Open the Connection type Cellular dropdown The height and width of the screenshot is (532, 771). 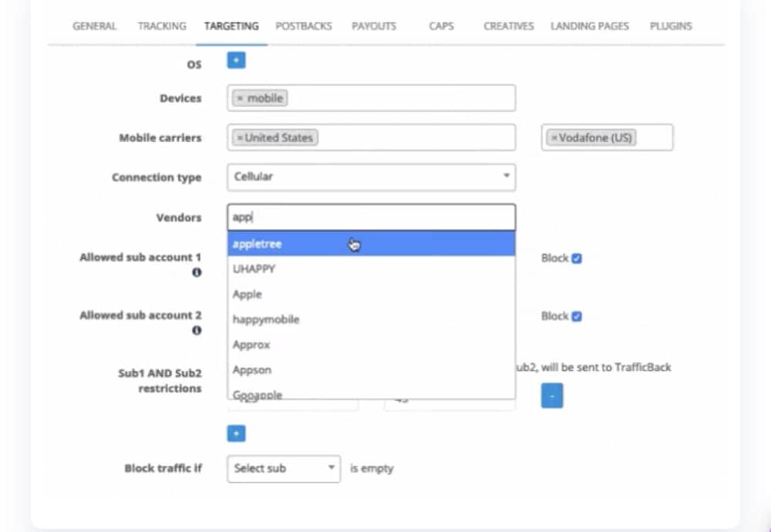click(371, 177)
